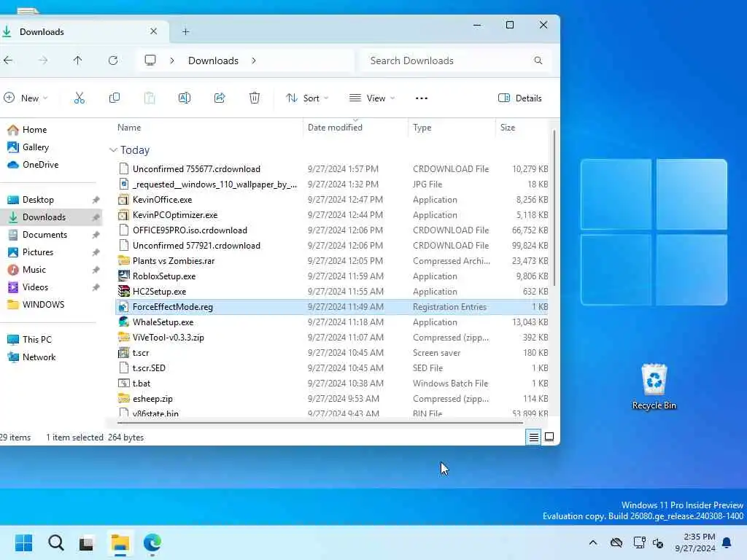Show hidden tray icons chevron
Screen dimensions: 747x560
[x=593, y=542]
